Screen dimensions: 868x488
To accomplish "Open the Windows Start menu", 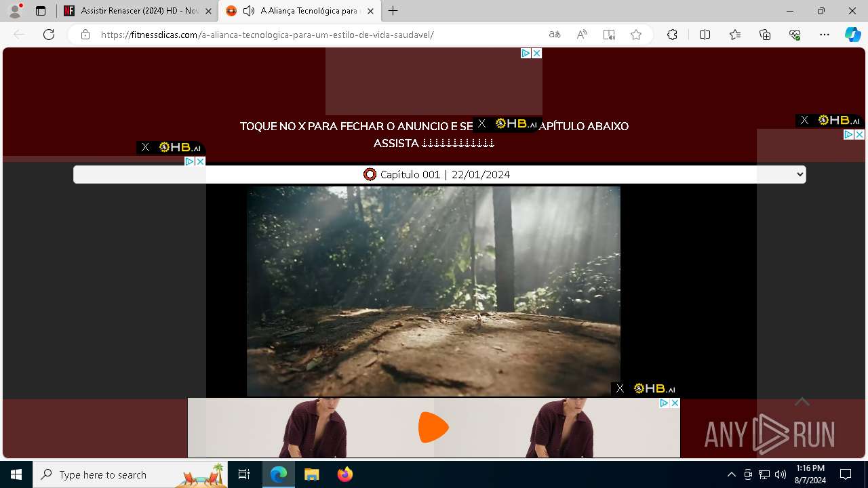I will click(x=16, y=474).
